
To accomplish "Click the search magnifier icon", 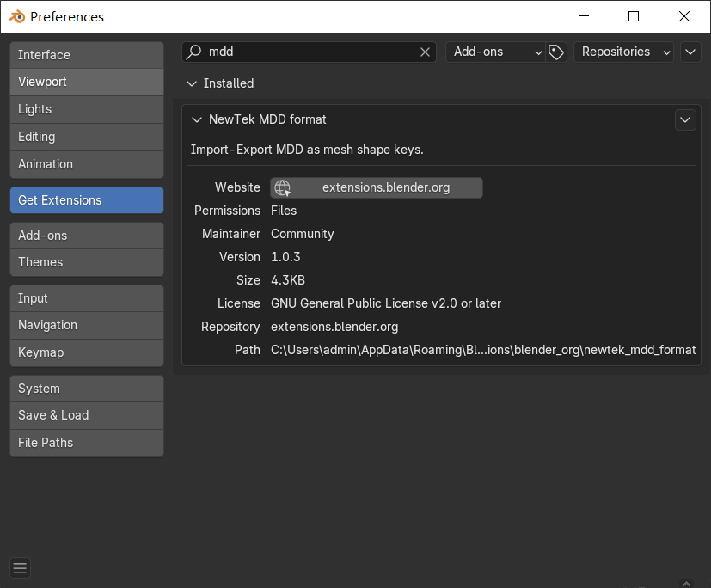I will [194, 52].
